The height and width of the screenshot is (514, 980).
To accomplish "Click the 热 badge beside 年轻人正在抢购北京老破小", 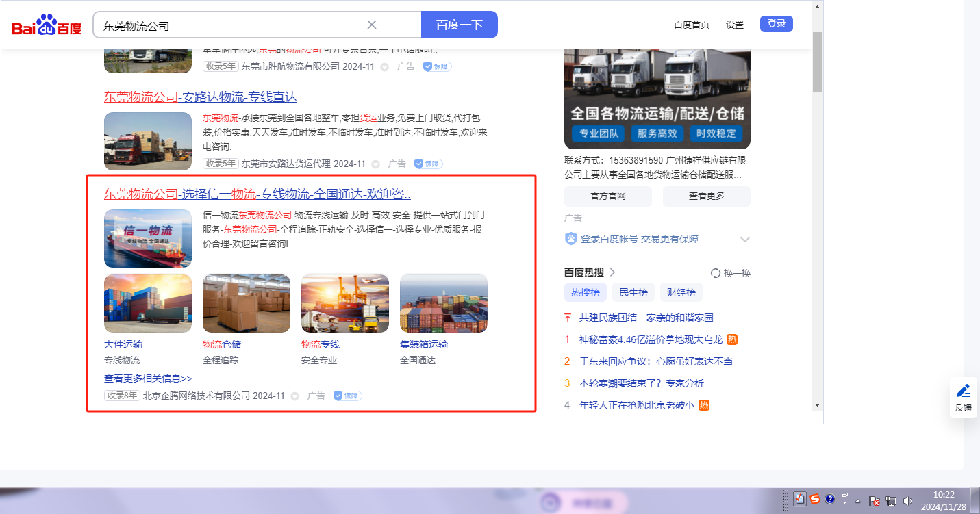I will pos(703,405).
